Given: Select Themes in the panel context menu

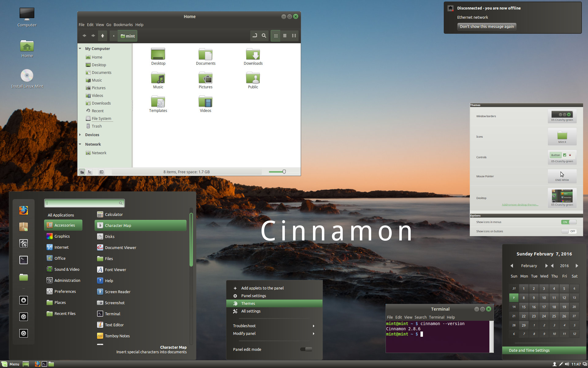Looking at the screenshot, I should (x=274, y=303).
